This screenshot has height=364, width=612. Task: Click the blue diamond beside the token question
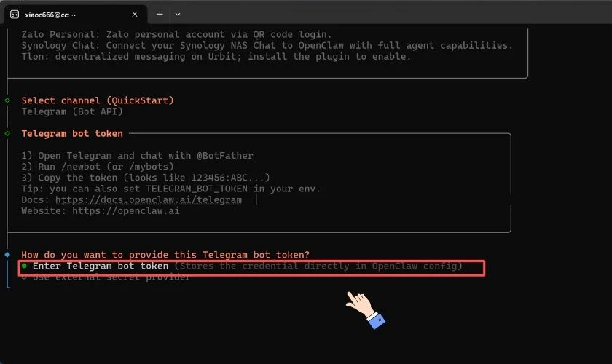7,255
